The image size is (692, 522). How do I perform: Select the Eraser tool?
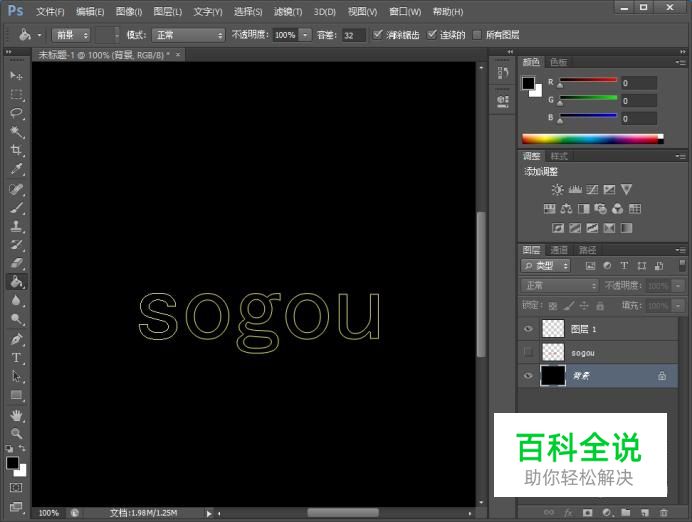point(16,263)
